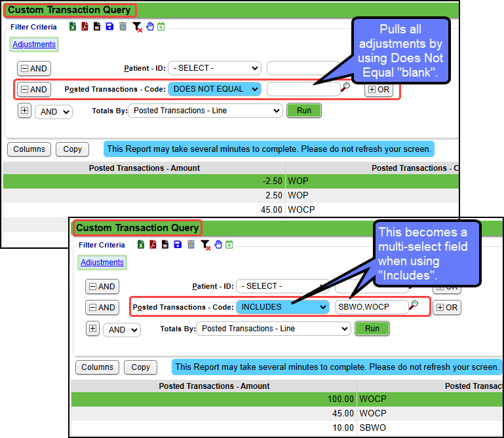
Task: Export to PDF in the lower query window
Action: (153, 245)
